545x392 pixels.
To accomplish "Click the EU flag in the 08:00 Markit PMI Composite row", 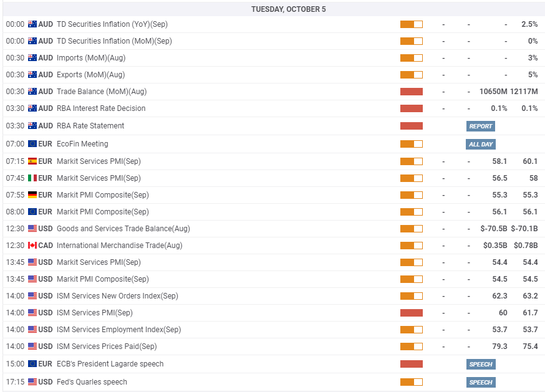I will tap(32, 212).
